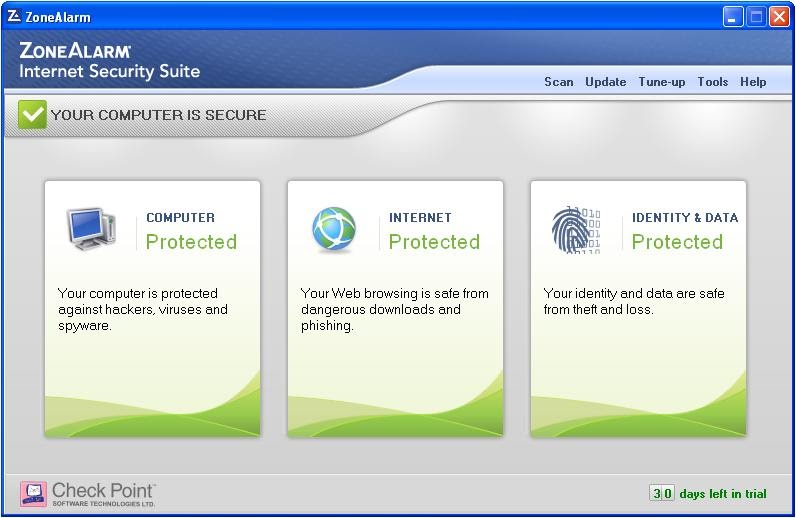This screenshot has height=518, width=796.
Task: Click the ZoneAlarm Z icon in title bar
Action: (x=14, y=16)
